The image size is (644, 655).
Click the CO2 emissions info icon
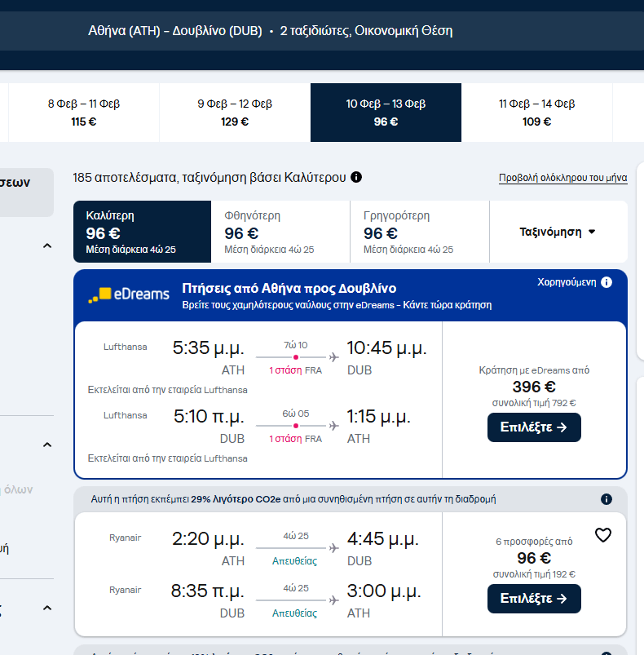pyautogui.click(x=607, y=499)
